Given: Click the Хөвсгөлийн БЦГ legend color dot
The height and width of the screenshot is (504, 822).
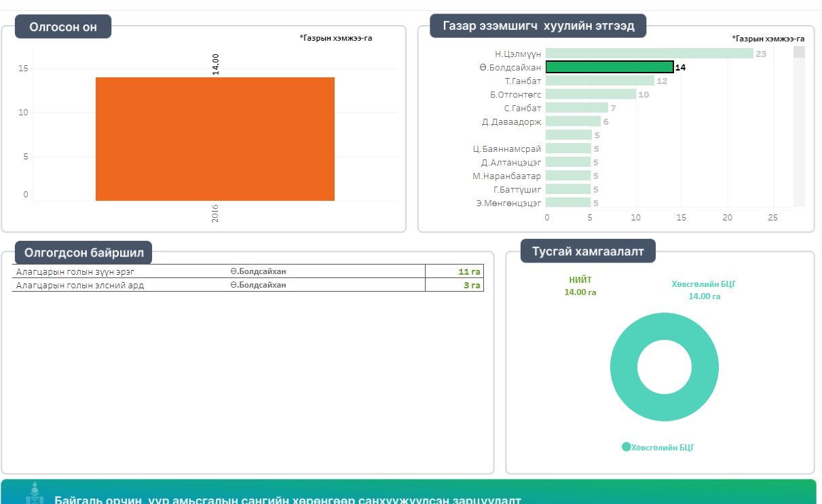Looking at the screenshot, I should click(627, 446).
